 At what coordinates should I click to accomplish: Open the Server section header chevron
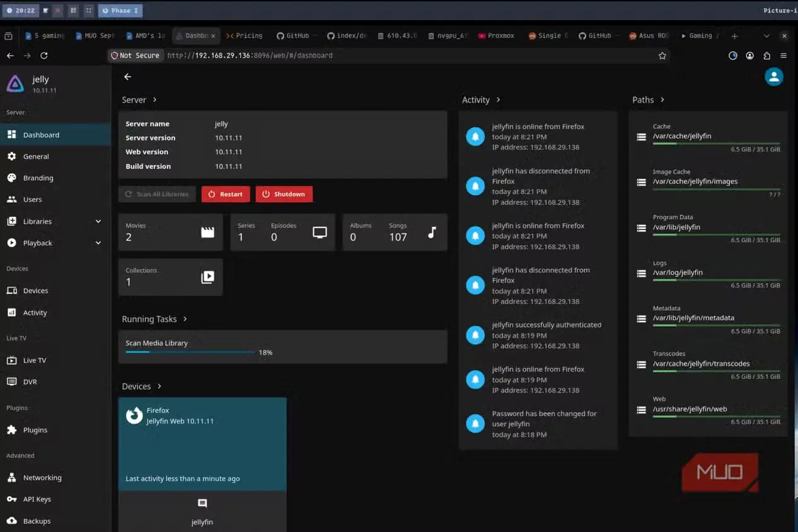click(154, 100)
